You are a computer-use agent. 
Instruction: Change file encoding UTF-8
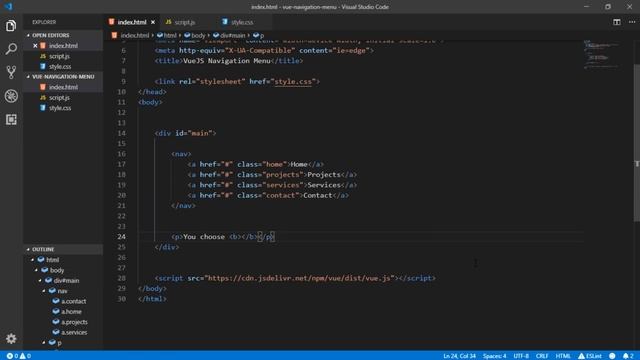click(x=521, y=356)
